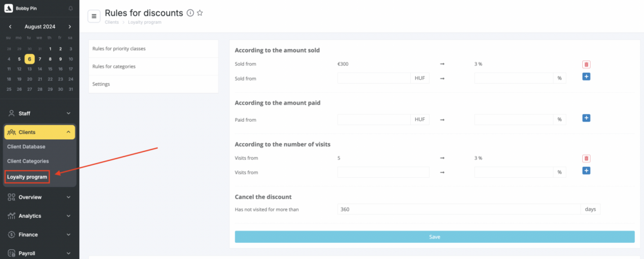Open the August 2024 month dropdown
644x259 pixels.
40,26
